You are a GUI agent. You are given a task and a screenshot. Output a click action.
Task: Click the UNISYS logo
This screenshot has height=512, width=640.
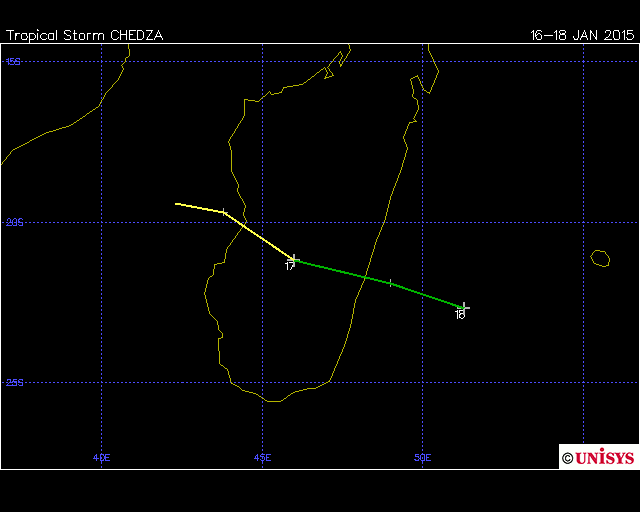pos(598,457)
